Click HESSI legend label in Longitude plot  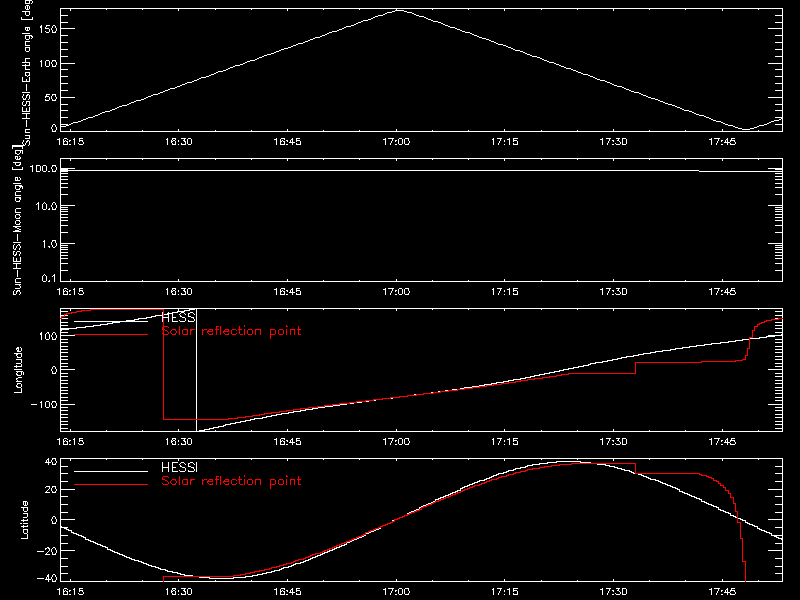179,317
